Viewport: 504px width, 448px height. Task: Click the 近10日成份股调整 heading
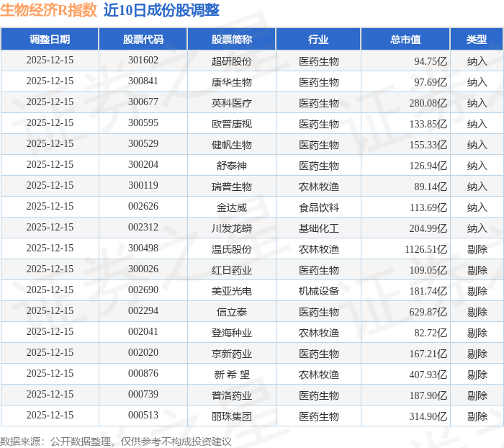(x=161, y=10)
